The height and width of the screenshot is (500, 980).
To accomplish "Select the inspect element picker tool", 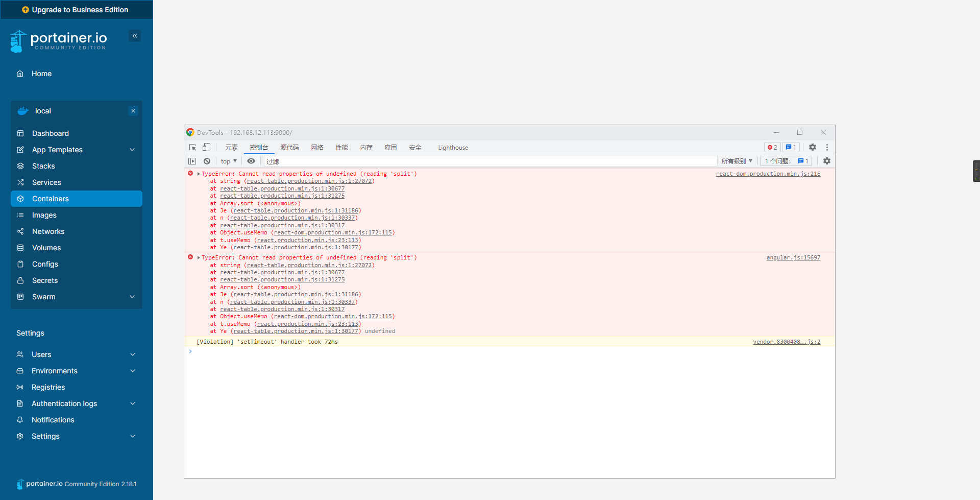I will click(192, 147).
